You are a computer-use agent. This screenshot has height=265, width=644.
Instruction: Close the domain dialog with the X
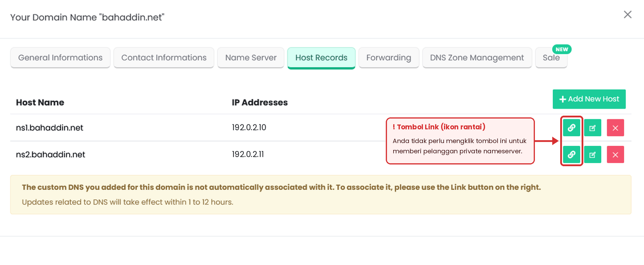click(x=627, y=14)
